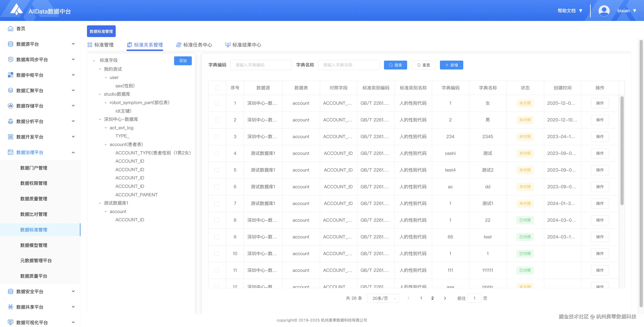This screenshot has width=644, height=327.
Task: Click the AllData logo icon
Action: tap(17, 9)
